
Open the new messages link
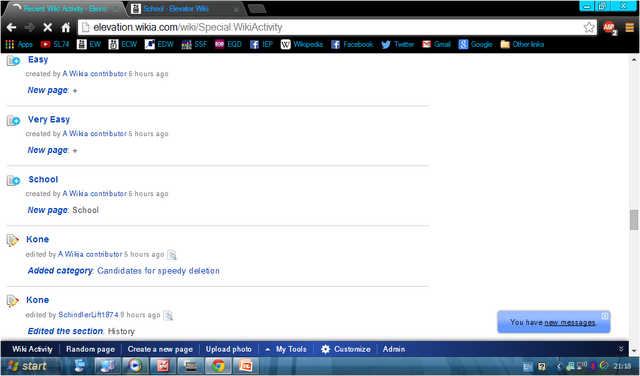(x=569, y=323)
